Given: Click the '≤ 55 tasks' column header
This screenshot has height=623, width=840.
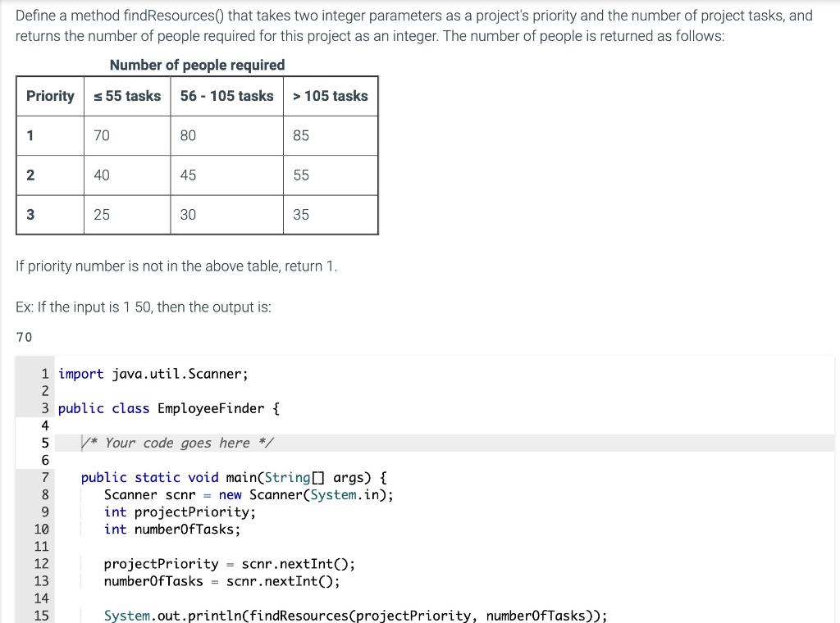Looking at the screenshot, I should tap(127, 96).
